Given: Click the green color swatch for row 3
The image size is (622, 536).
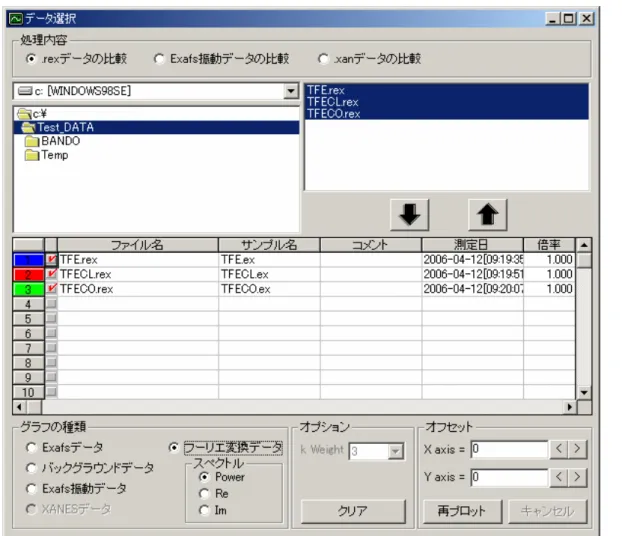Looking at the screenshot, I should pos(28,289).
